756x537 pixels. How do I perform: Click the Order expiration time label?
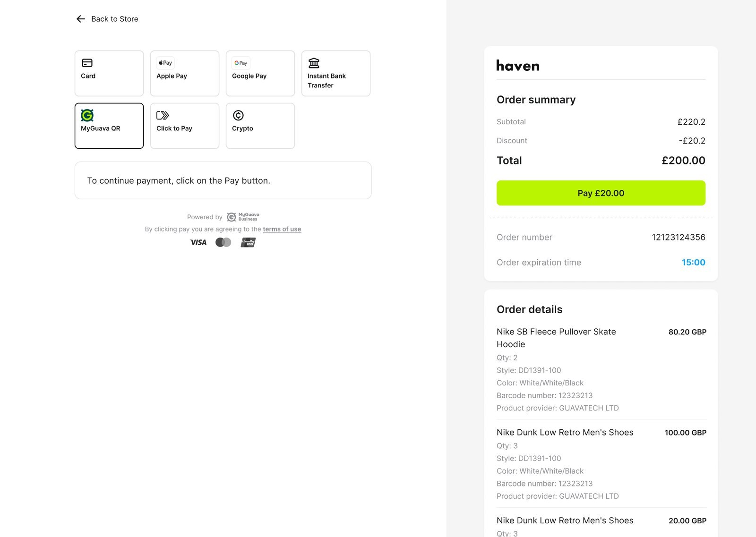click(x=539, y=263)
